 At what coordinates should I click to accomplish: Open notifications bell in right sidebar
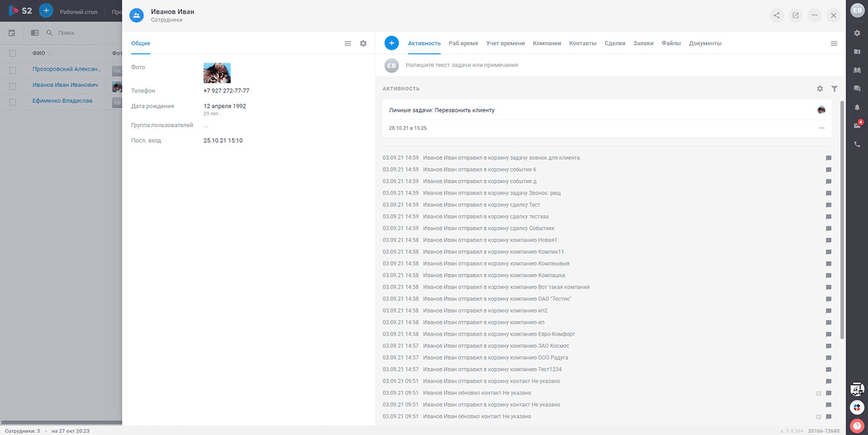pyautogui.click(x=857, y=107)
